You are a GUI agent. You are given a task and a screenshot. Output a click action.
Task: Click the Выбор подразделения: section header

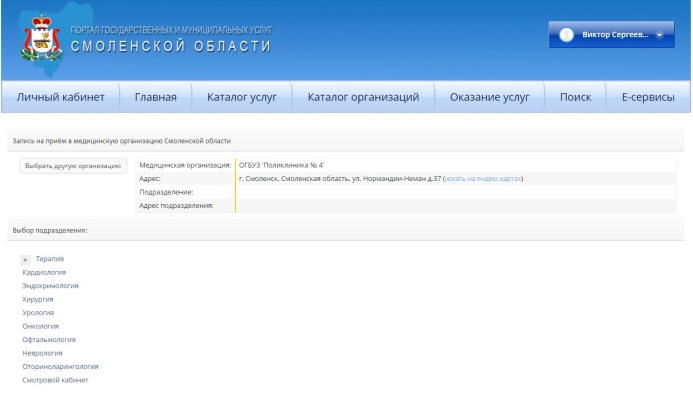pos(50,230)
